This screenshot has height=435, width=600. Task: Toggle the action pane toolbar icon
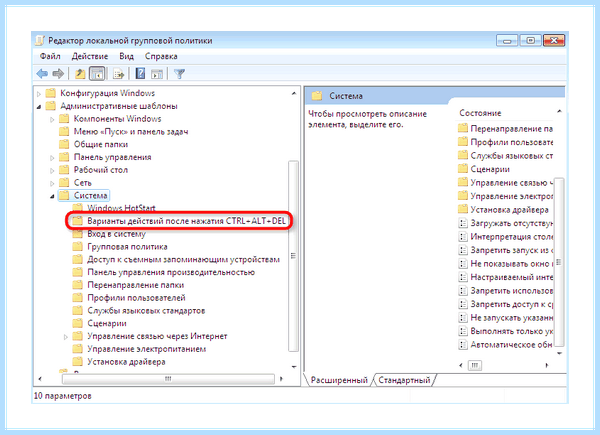coord(157,73)
